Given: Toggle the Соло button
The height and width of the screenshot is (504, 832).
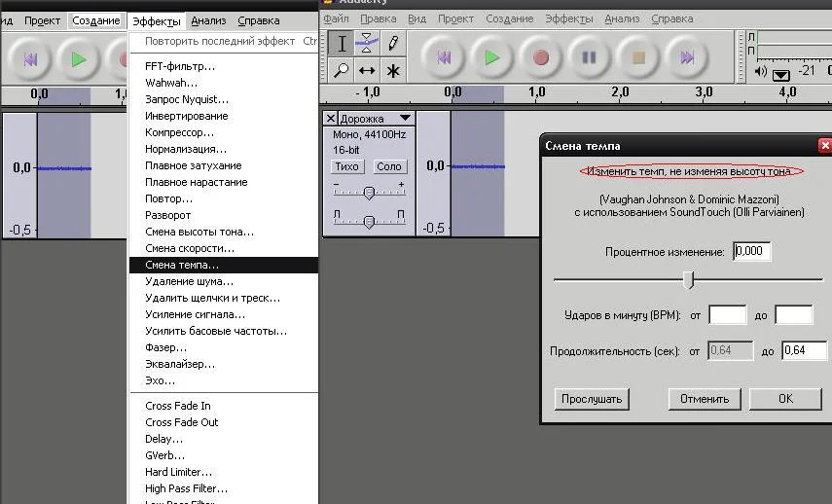Looking at the screenshot, I should click(388, 166).
